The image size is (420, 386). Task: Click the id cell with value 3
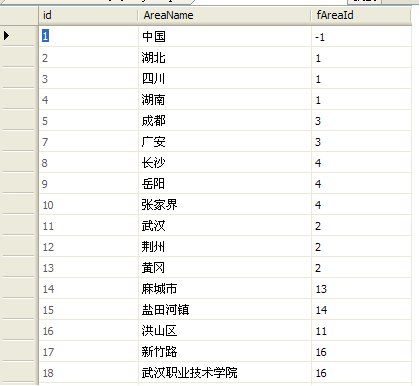coord(88,79)
